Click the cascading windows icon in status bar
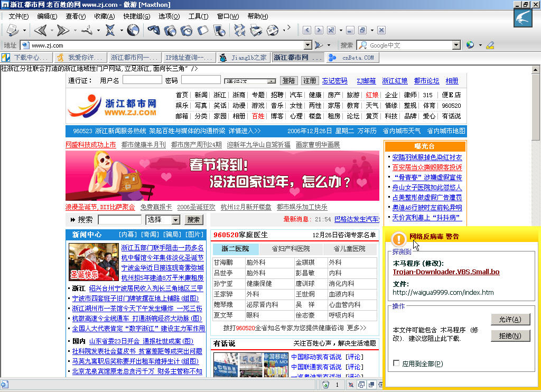541x392 pixels. 361,385
